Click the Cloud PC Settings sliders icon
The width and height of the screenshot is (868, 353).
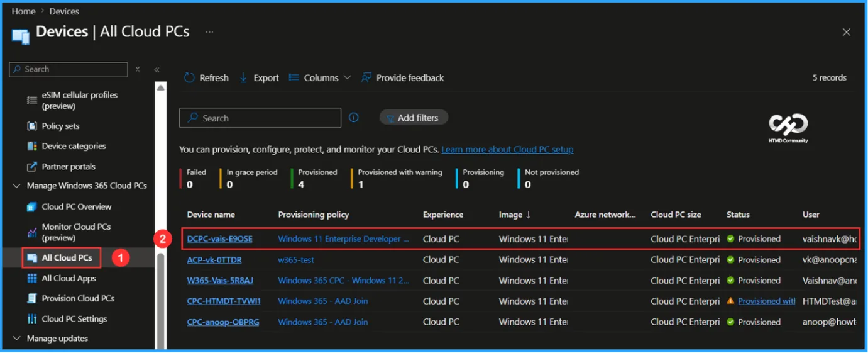click(31, 319)
